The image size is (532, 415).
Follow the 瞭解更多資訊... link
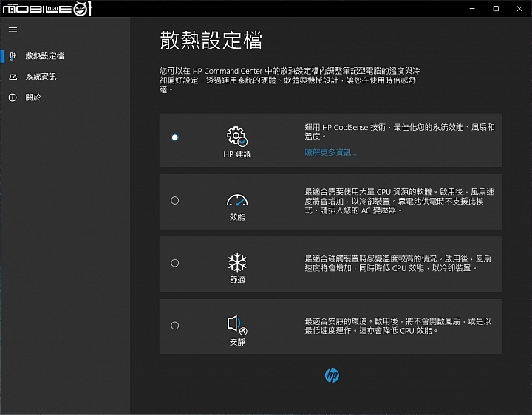[x=330, y=153]
